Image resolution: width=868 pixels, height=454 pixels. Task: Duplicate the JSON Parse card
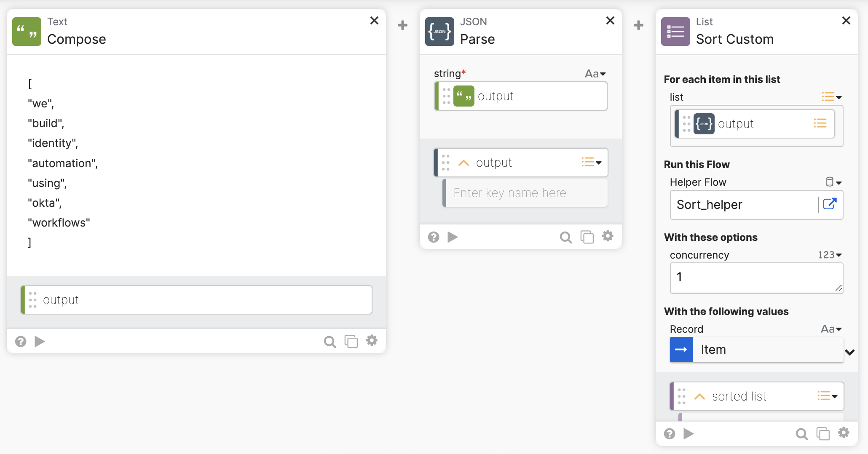tap(587, 237)
